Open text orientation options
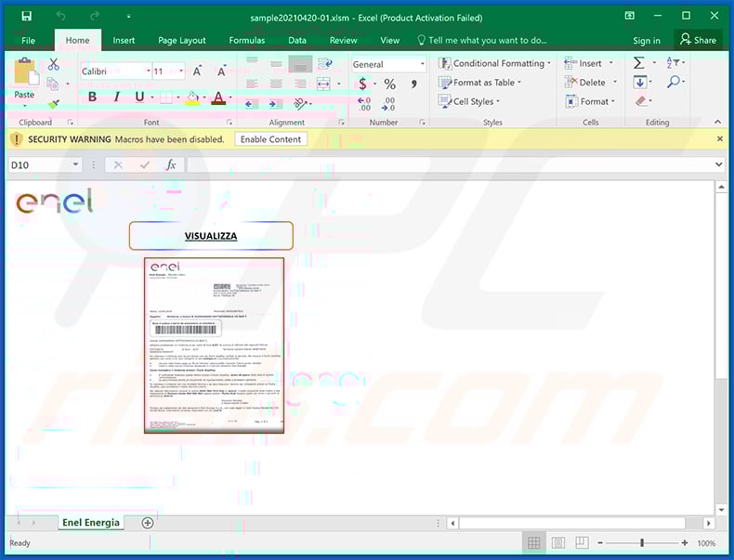 tap(302, 104)
